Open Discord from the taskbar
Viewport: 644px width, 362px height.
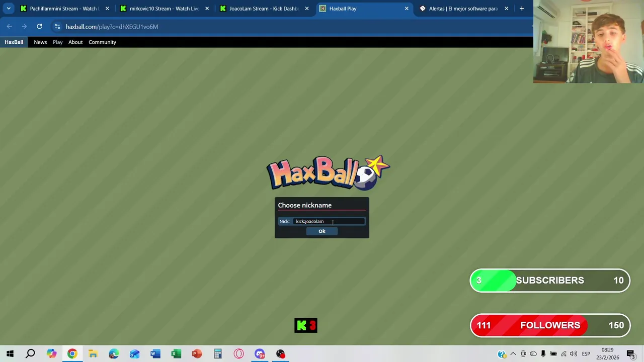(260, 354)
